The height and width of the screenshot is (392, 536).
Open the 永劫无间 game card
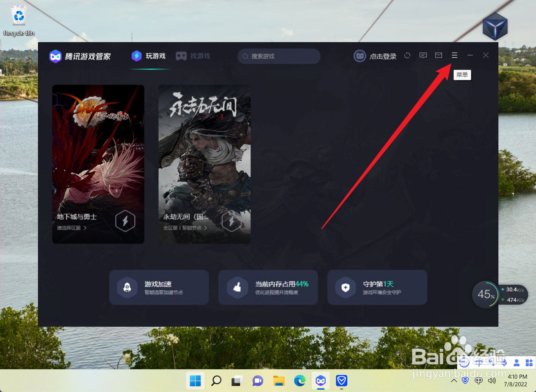tap(205, 164)
